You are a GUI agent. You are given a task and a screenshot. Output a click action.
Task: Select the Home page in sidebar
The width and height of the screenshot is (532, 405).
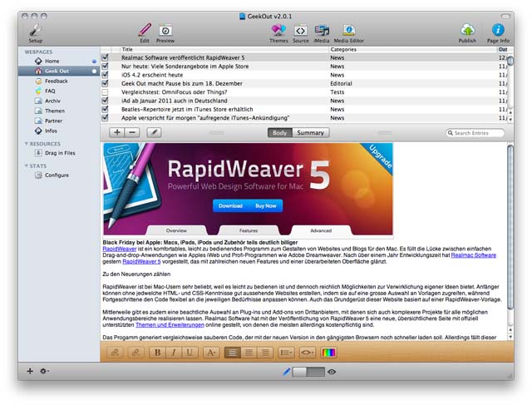click(59, 61)
